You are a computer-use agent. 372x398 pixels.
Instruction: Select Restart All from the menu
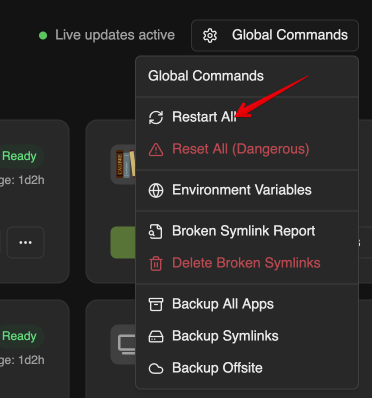pyautogui.click(x=247, y=117)
